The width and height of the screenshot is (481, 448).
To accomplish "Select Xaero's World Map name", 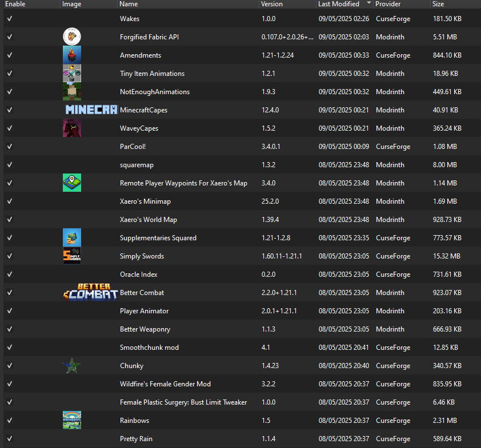I will pos(149,220).
